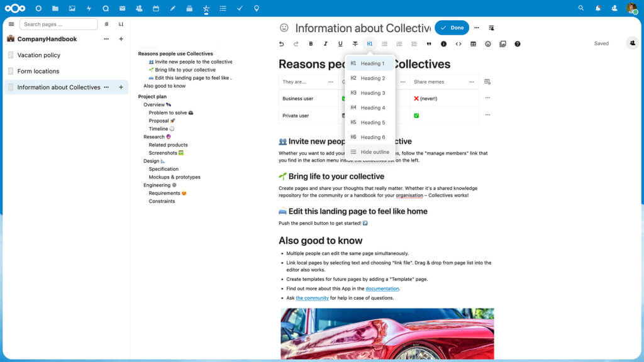Open notifications via the bell icon
The image size is (644, 362).
[x=599, y=8]
